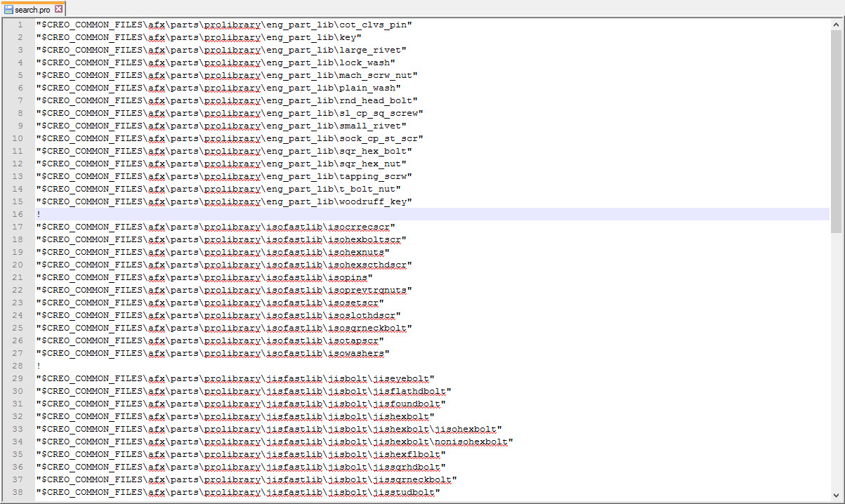Click the line ending with isosqrneckbolt
Image resolution: width=845 pixels, height=504 pixels.
(224, 328)
